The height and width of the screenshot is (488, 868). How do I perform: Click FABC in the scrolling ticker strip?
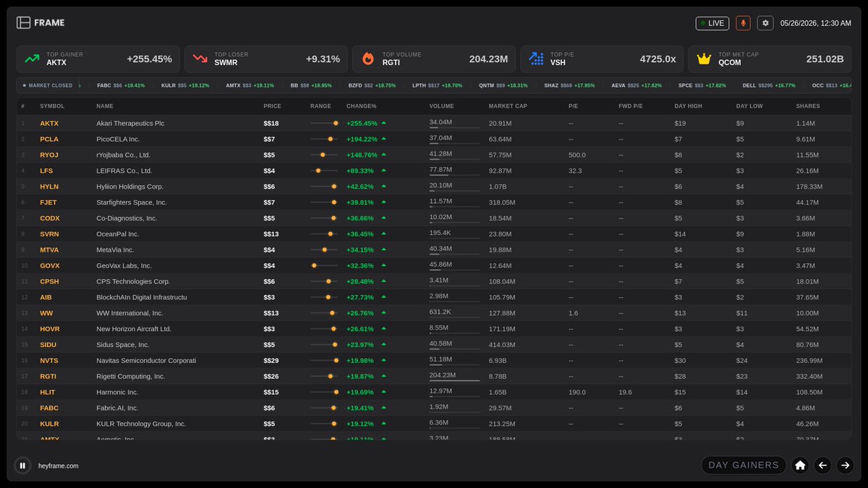click(x=104, y=85)
